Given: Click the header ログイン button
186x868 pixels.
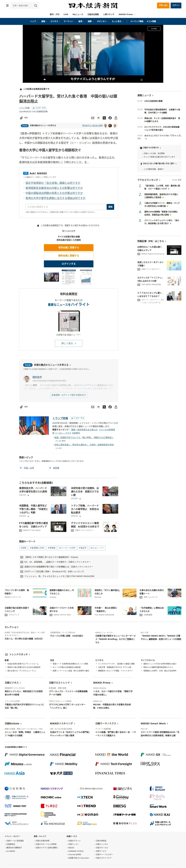Looking at the screenshot, I should click(176, 5).
